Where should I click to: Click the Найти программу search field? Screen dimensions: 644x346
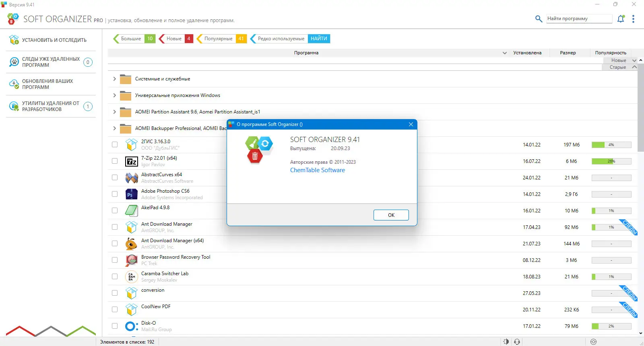click(579, 19)
